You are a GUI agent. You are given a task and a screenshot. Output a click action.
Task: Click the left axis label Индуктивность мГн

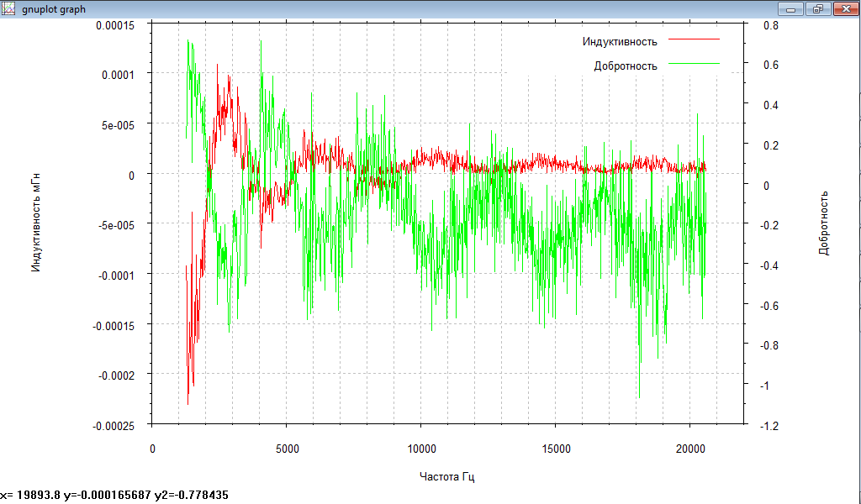35,222
